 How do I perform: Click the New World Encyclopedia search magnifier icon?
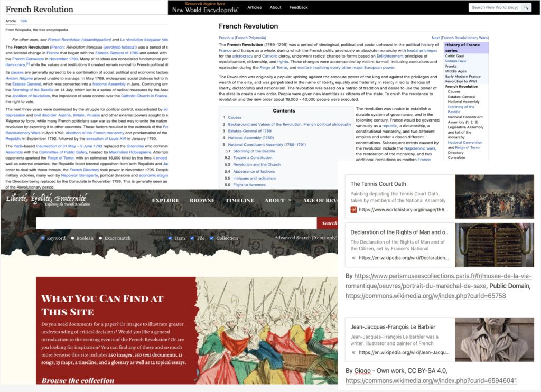tap(526, 7)
